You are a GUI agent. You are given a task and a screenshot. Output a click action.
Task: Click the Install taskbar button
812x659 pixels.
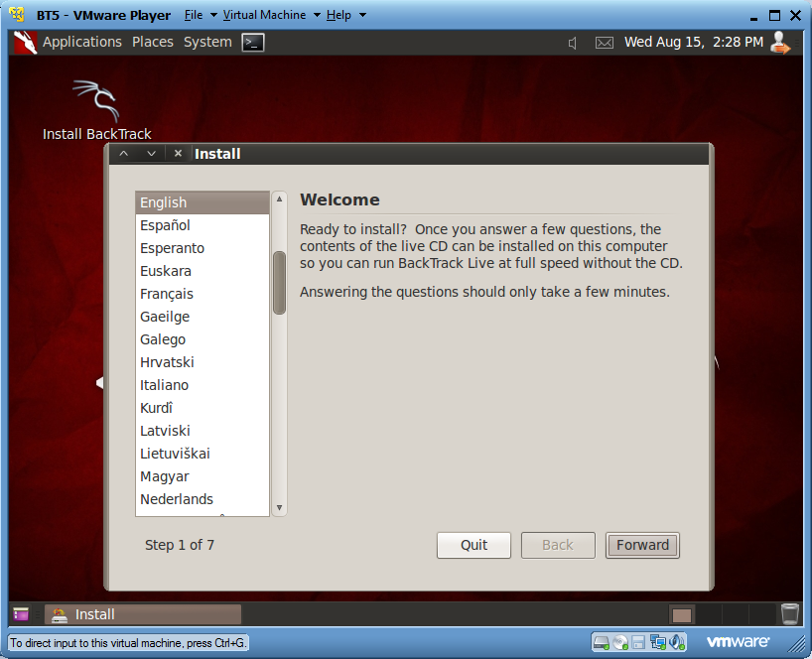click(x=143, y=614)
